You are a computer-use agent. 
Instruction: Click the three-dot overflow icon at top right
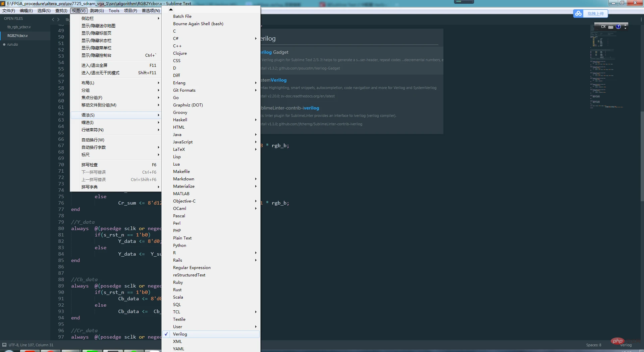click(x=641, y=19)
